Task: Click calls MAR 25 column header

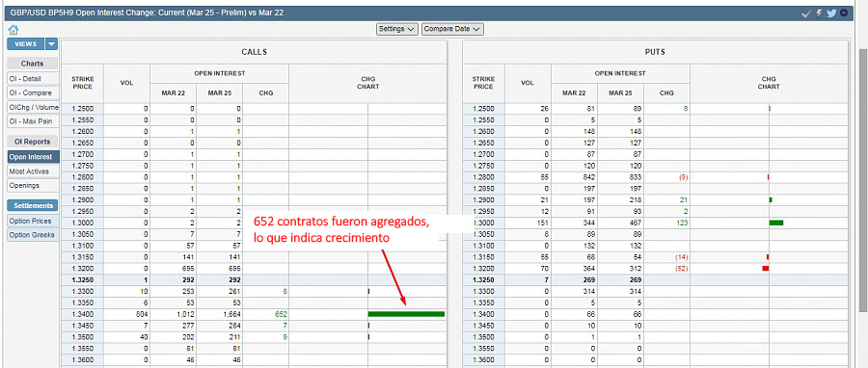Action: (220, 92)
